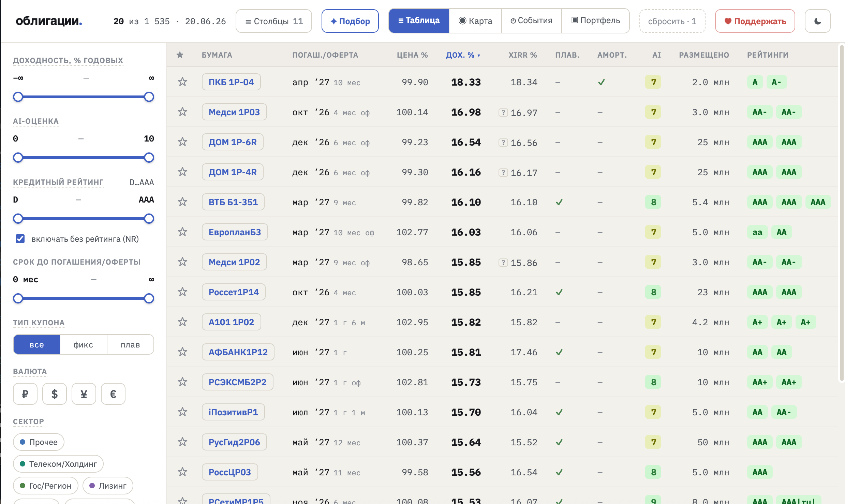Screen dimensions: 845x504
Task: Open the Столбцы 11 columns selector
Action: [274, 21]
